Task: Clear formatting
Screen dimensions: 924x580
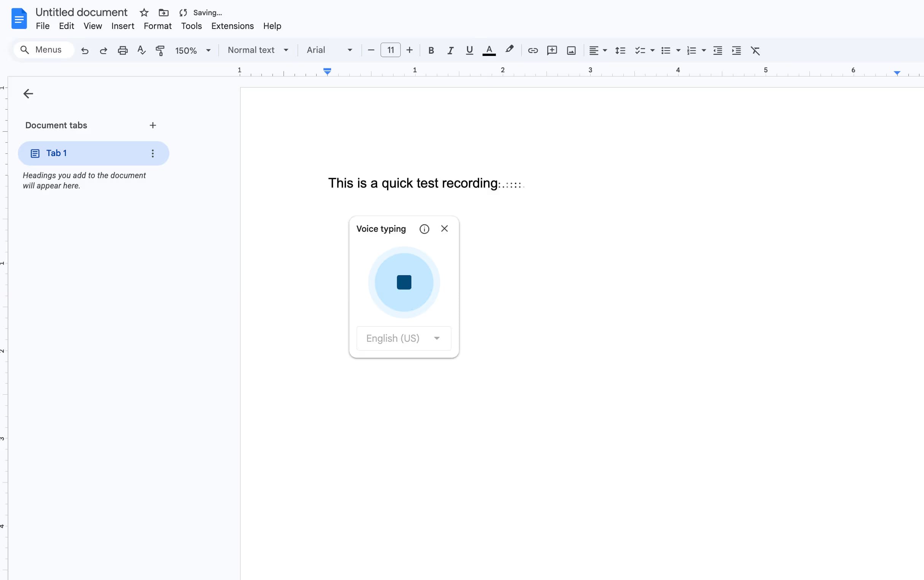Action: click(755, 50)
